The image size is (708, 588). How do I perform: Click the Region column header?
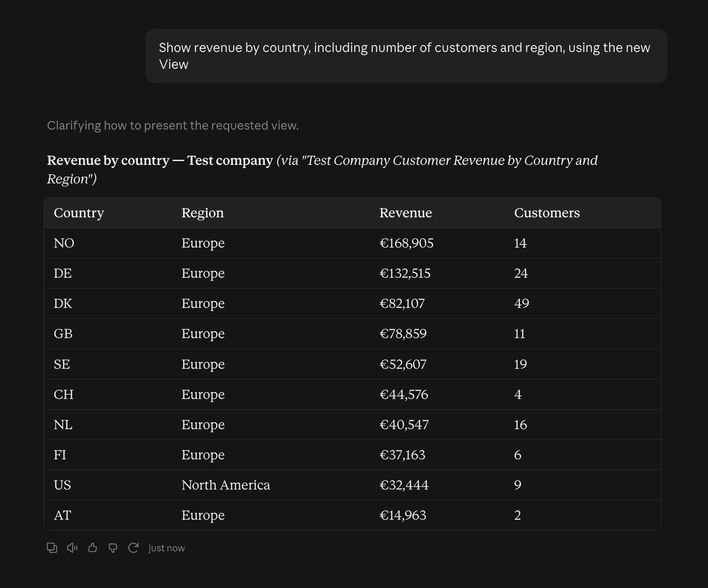click(x=203, y=213)
